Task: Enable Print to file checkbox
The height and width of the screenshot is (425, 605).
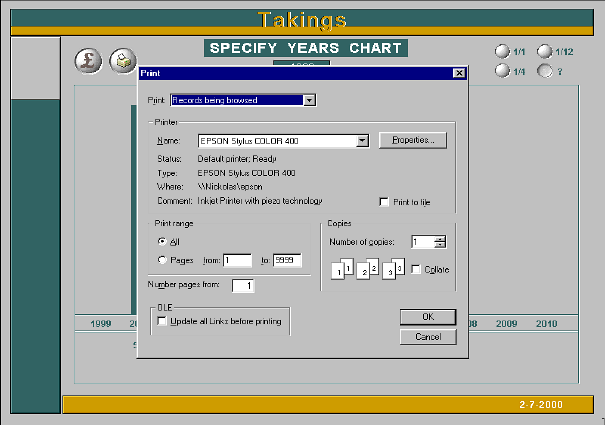Action: pyautogui.click(x=384, y=202)
